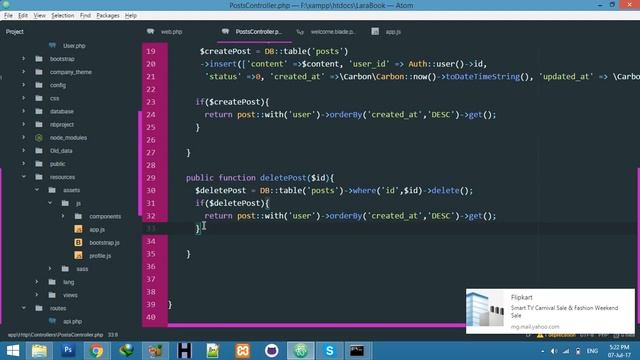Click the file path in status bar
This screenshot has height=360, width=640.
tap(56, 335)
